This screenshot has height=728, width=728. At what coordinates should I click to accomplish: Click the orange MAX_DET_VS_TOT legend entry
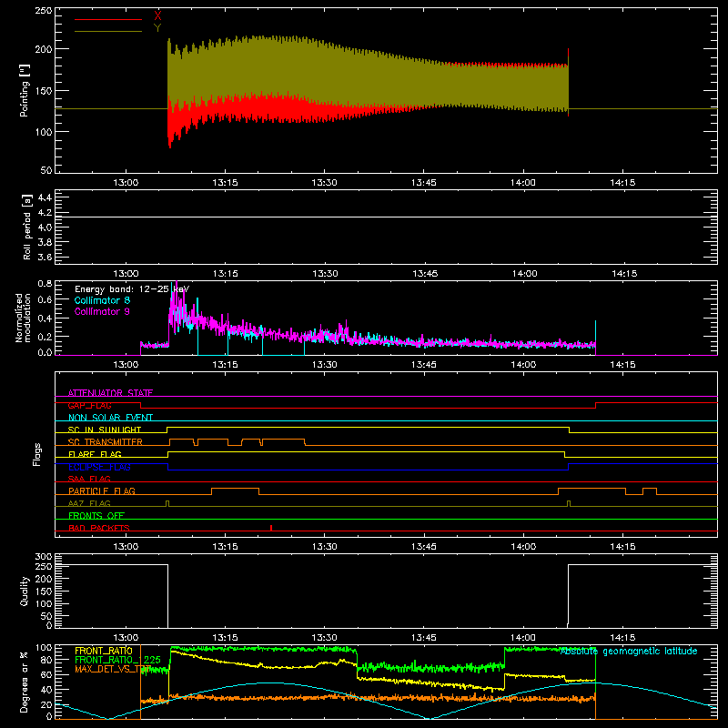[113, 669]
